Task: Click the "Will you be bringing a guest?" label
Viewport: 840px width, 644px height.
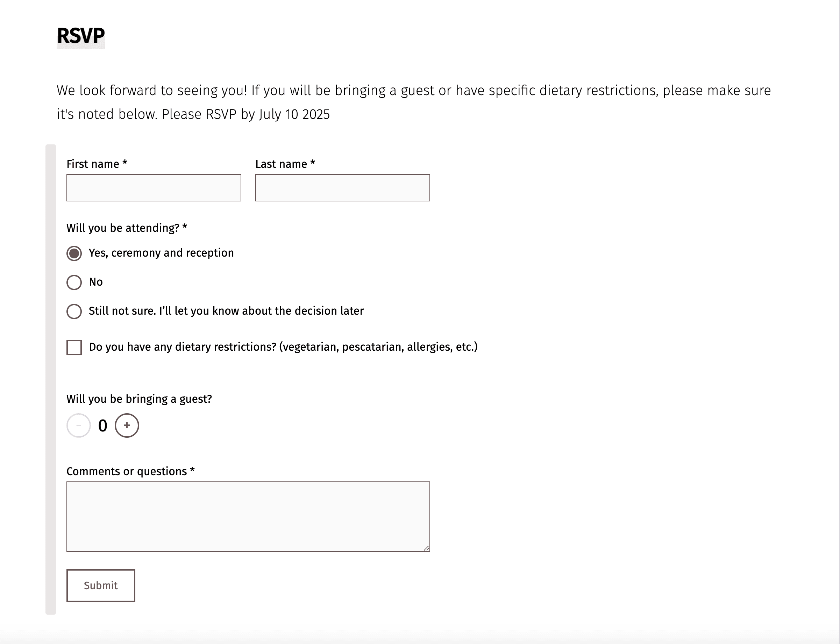Action: (139, 399)
